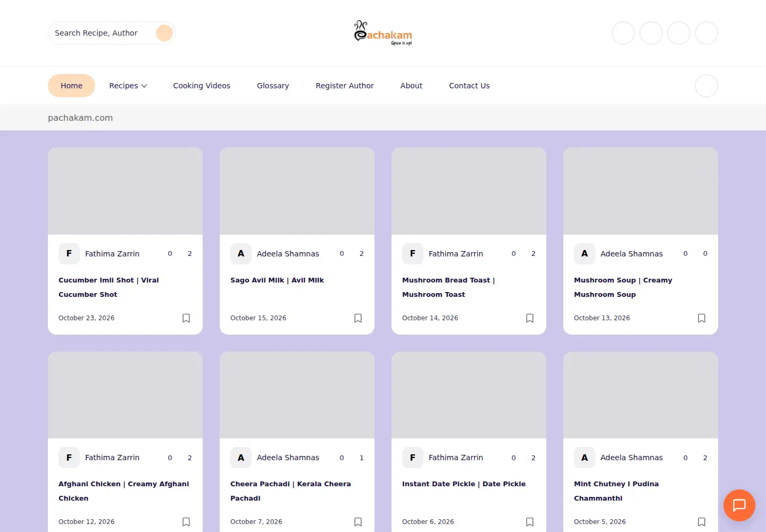Open the Afghani Chicken recipe title
The height and width of the screenshot is (532, 766).
tap(123, 491)
